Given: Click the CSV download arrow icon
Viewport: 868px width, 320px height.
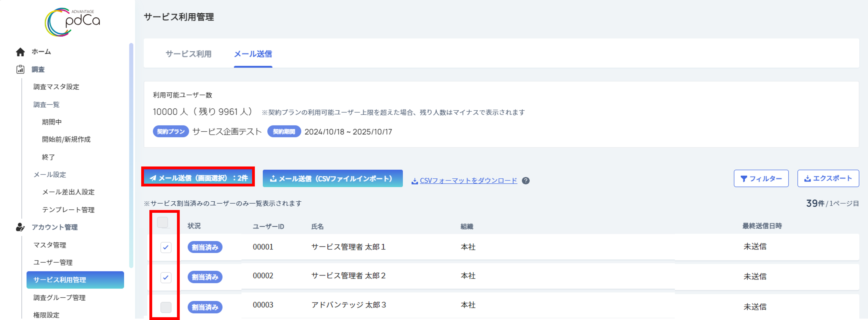Looking at the screenshot, I should click(415, 181).
